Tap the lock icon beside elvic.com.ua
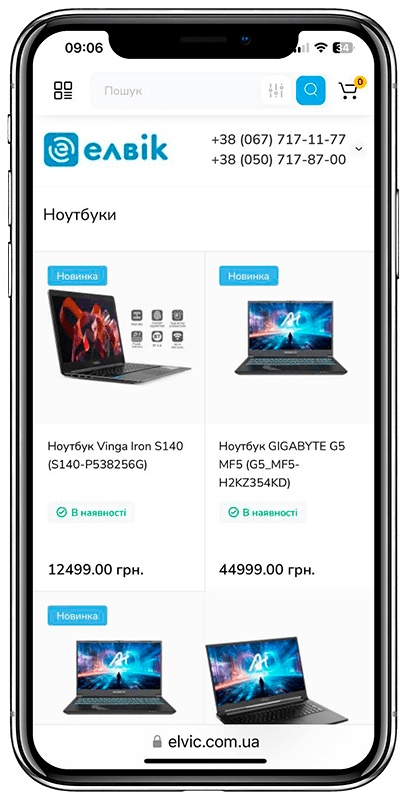The image size is (407, 800). 157,741
